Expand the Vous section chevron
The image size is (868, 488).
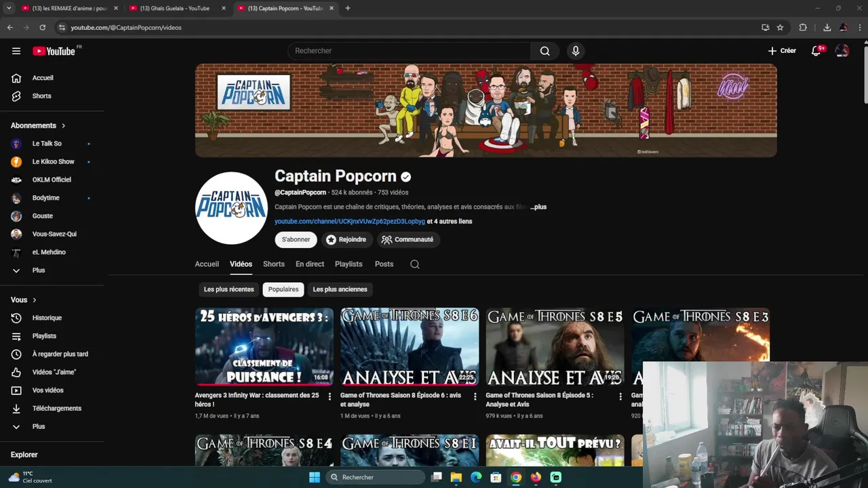coord(35,300)
